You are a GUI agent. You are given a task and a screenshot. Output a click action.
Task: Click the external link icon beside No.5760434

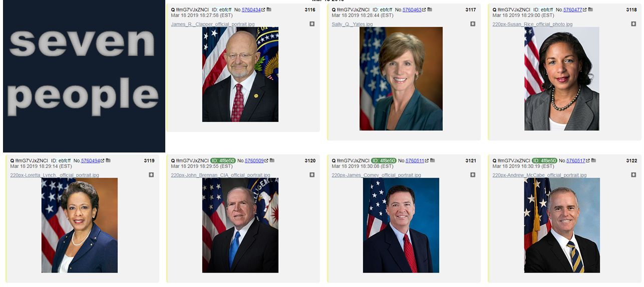(x=263, y=9)
